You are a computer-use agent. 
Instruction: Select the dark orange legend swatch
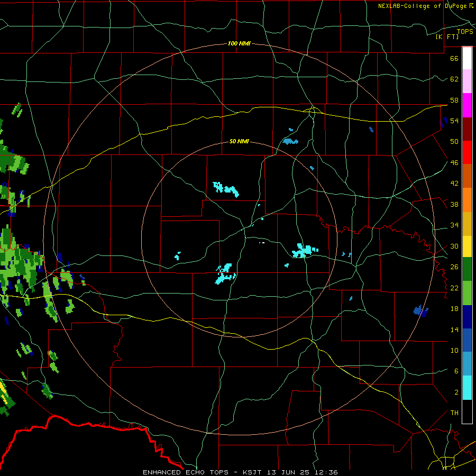tap(467, 176)
